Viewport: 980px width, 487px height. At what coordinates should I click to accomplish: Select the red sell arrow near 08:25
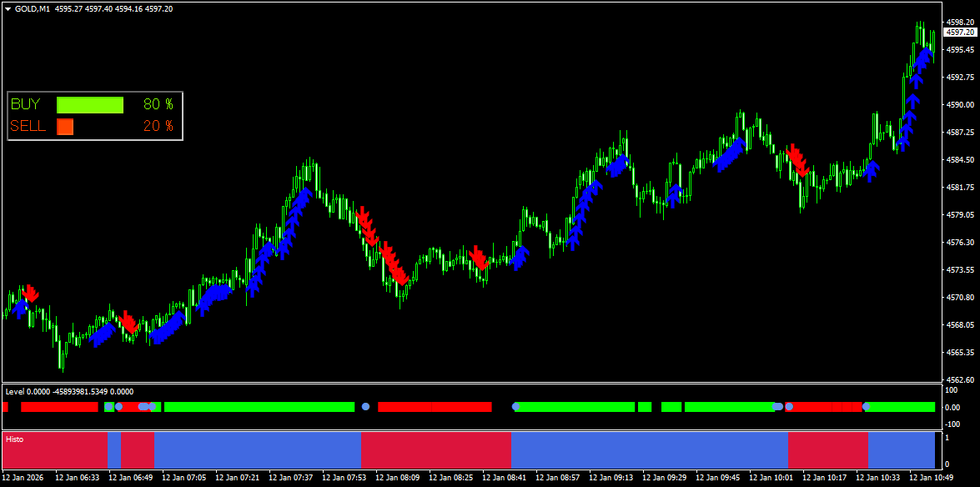coord(479,258)
